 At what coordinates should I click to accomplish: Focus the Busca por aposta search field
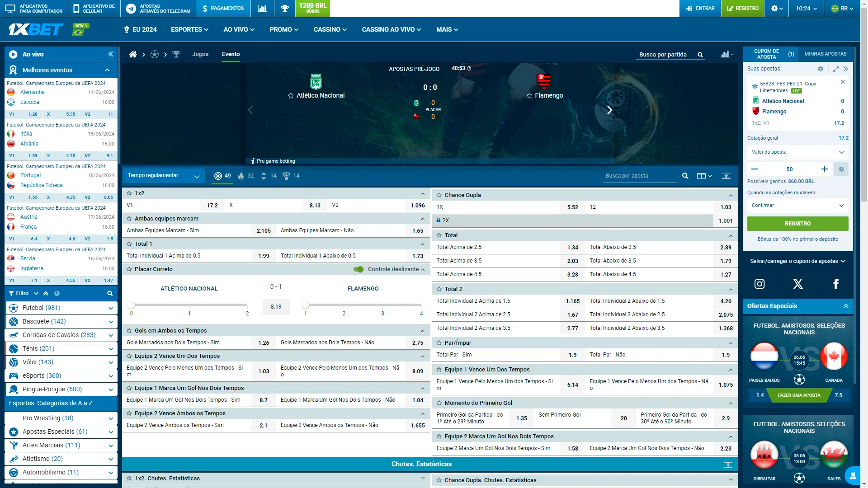click(640, 176)
